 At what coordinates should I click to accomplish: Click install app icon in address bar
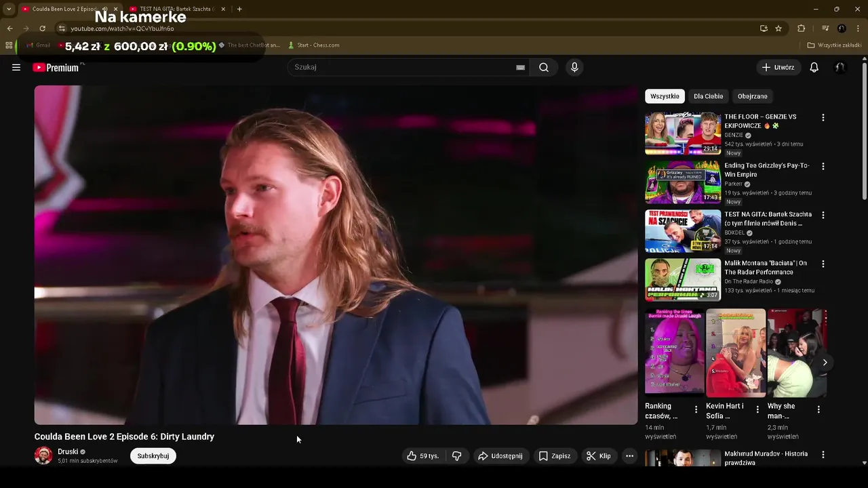[764, 28]
